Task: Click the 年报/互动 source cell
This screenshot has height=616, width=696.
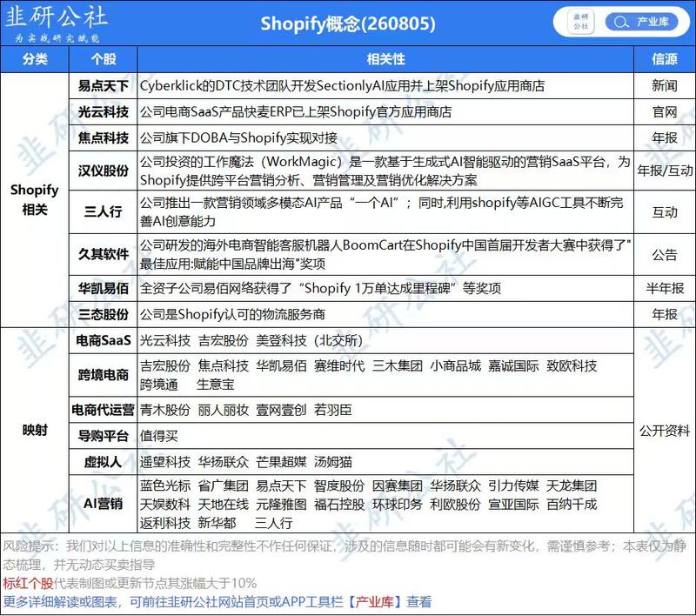Action: tap(665, 171)
